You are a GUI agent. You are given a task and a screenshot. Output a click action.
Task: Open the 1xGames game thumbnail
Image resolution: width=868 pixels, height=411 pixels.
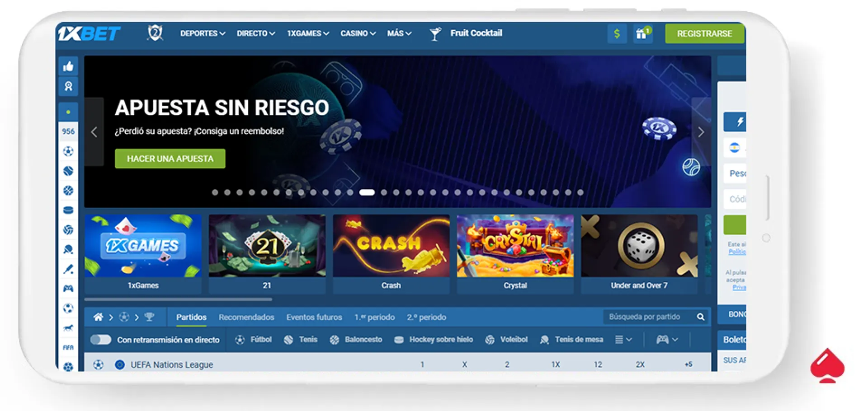click(x=143, y=254)
